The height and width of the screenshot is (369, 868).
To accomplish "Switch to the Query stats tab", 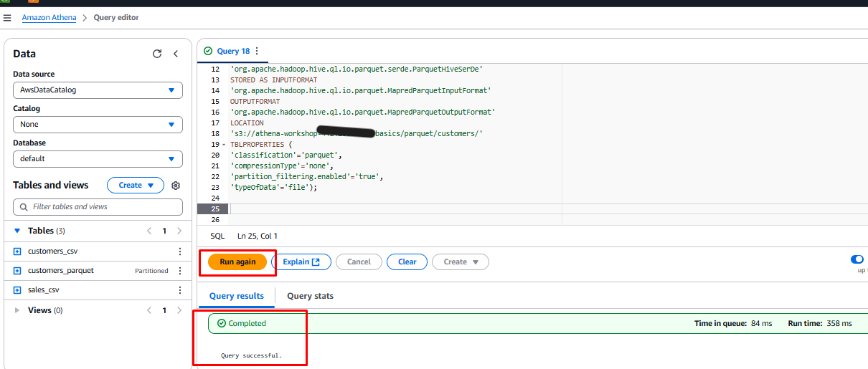I will click(310, 296).
